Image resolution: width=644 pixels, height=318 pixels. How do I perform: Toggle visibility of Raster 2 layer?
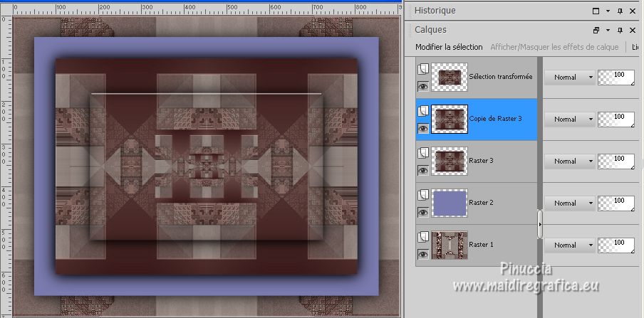423,212
